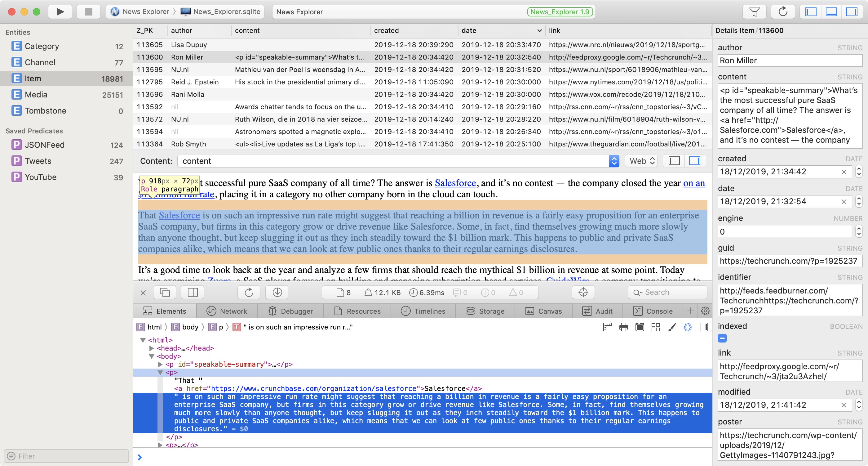868x466 pixels.
Task: Switch to the Timelines tab
Action: [423, 311]
